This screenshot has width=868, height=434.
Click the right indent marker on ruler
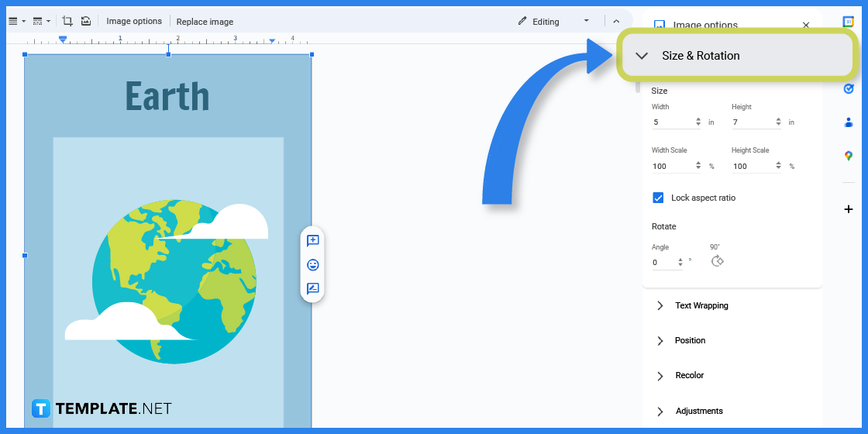click(272, 41)
